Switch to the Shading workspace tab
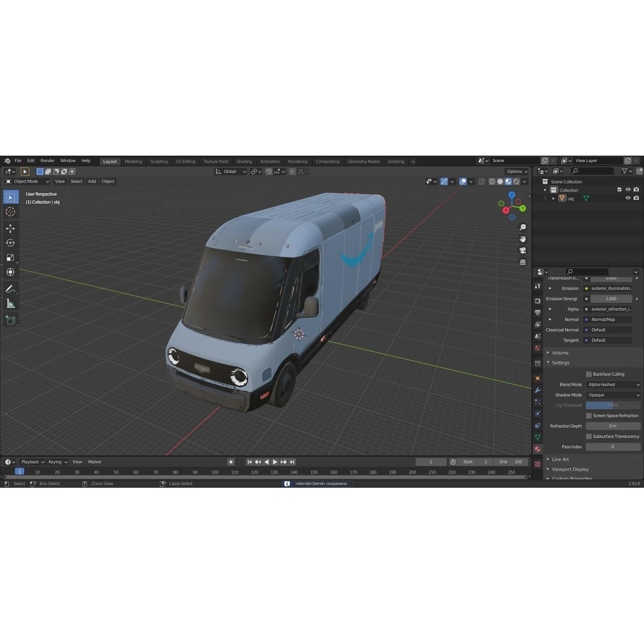 click(244, 162)
